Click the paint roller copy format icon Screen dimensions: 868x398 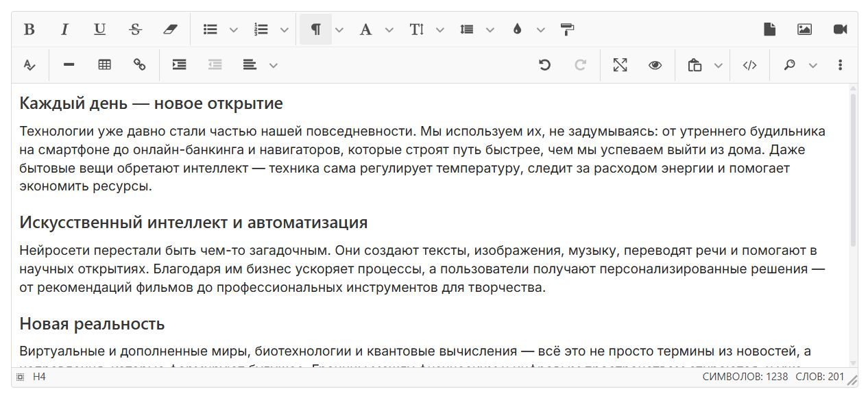[567, 29]
